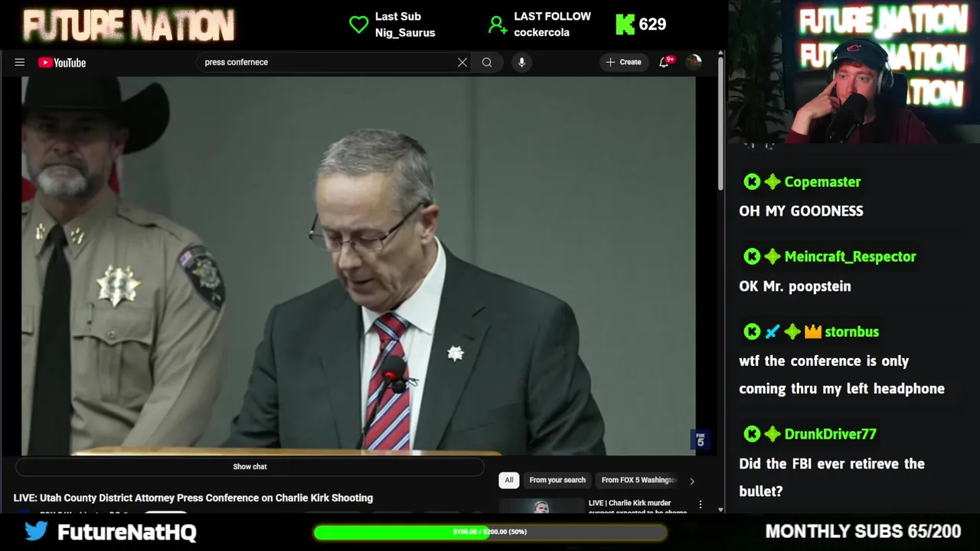This screenshot has width=980, height=551.
Task: Click the Copemaster username in chat
Action: (x=822, y=182)
